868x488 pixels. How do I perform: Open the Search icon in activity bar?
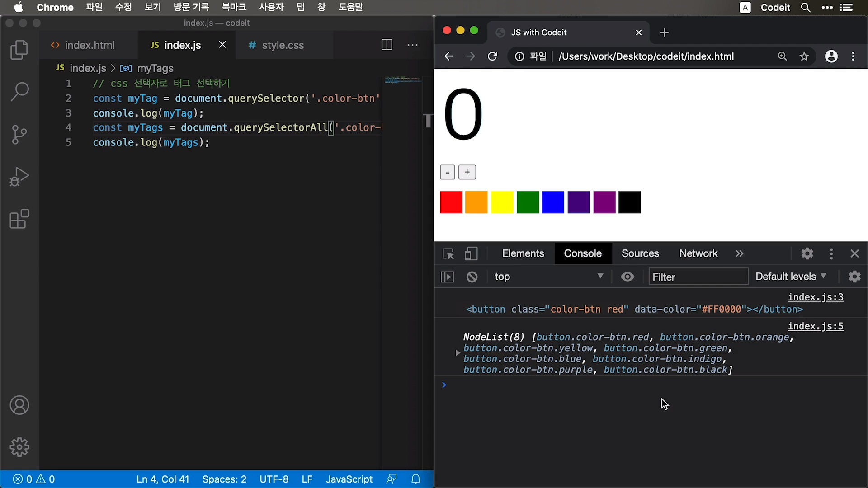(19, 92)
